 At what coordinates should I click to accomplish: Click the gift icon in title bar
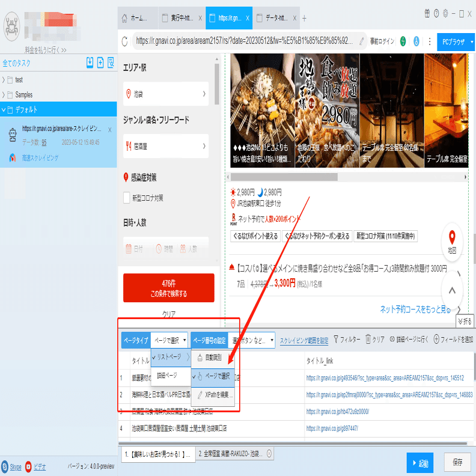click(427, 13)
